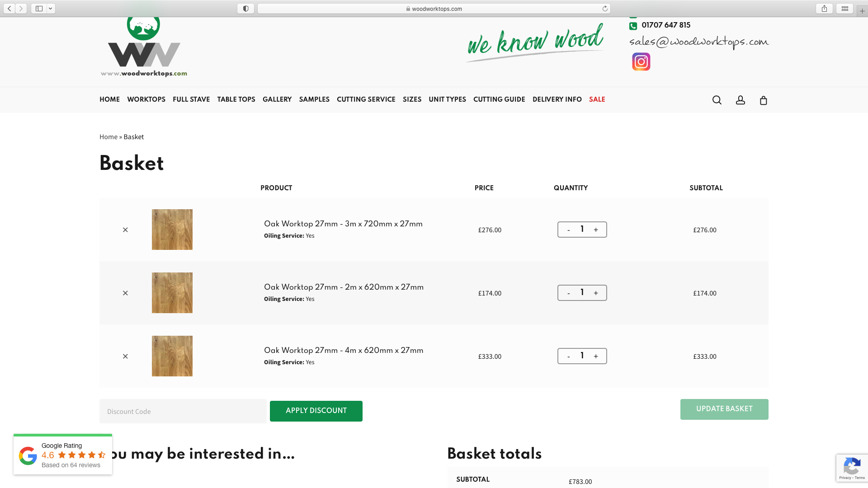The height and width of the screenshot is (488, 868).
Task: Open the SIZES menu item
Action: click(x=412, y=99)
